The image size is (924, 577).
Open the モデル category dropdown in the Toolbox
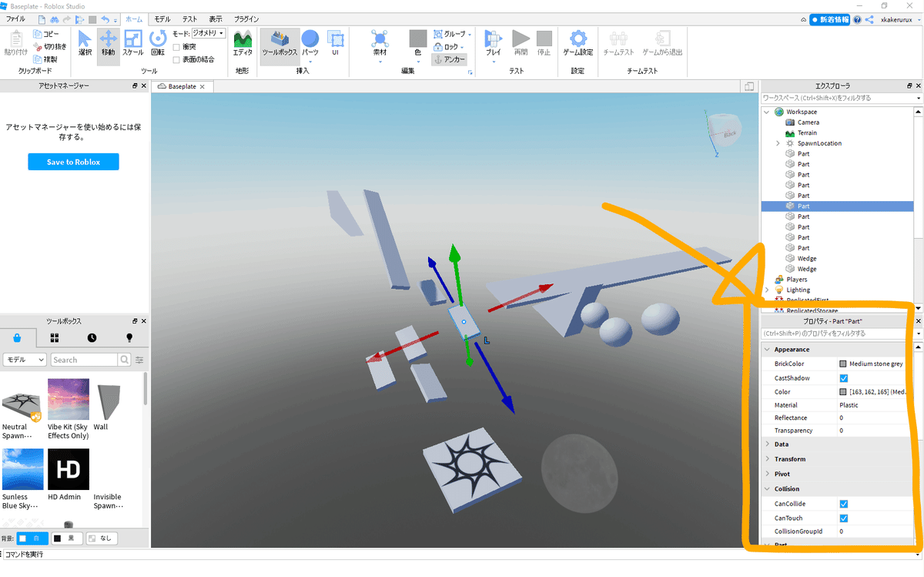click(25, 360)
